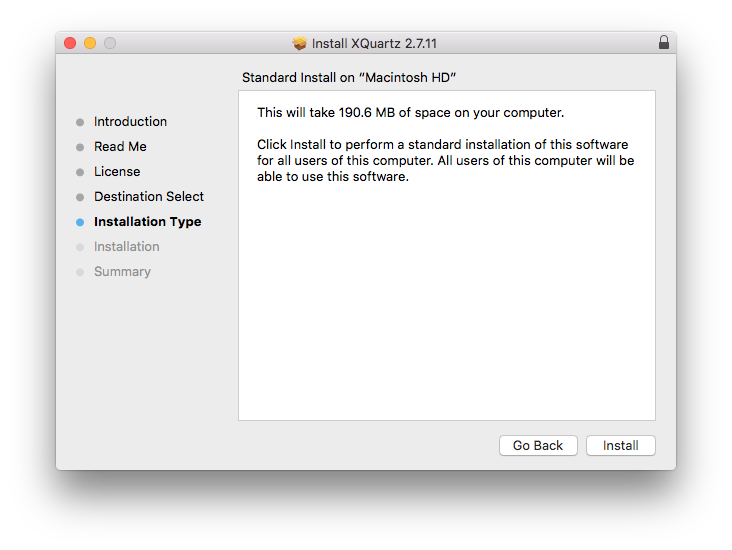Click the bullet next to License
This screenshot has width=732, height=550.
[80, 172]
